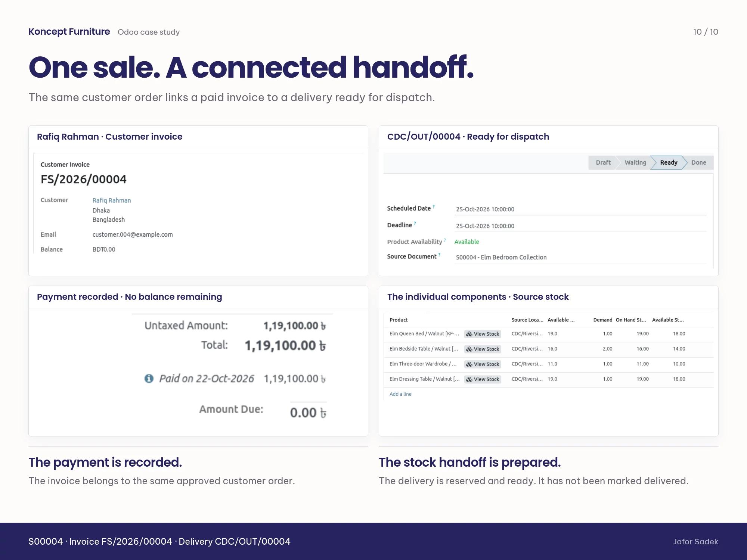This screenshot has height=560, width=747.
Task: Click the Elm Bedside Table available stock 14.00
Action: (679, 349)
